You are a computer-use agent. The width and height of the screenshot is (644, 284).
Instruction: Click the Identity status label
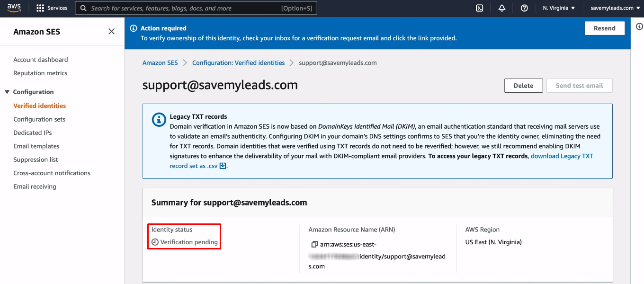(x=172, y=230)
